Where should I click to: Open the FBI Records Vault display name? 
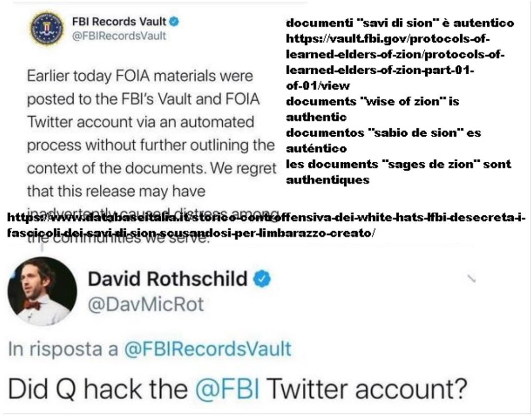pyautogui.click(x=119, y=21)
